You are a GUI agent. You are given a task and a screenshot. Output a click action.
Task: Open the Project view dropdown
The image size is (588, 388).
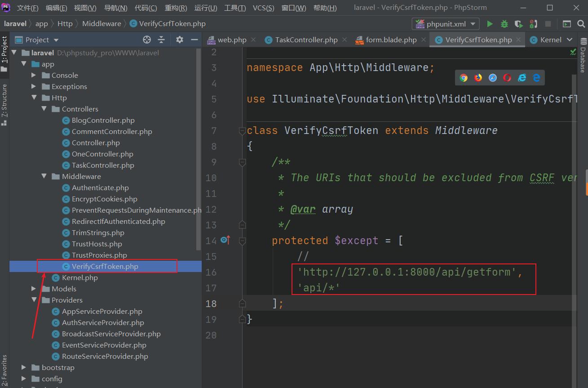[56, 40]
